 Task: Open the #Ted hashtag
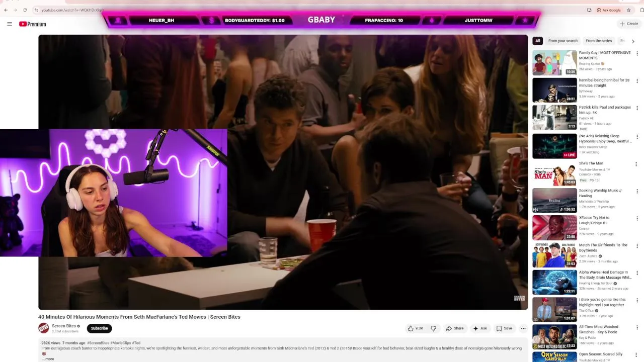136,343
